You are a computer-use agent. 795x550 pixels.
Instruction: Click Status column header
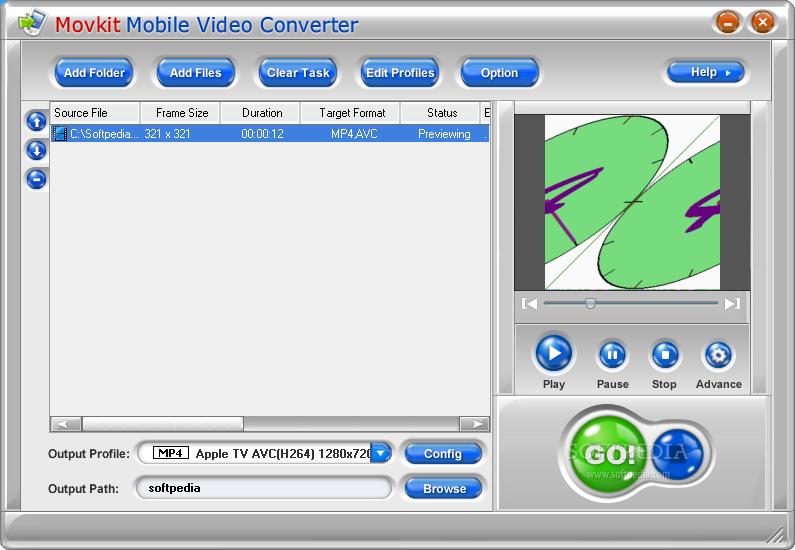pyautogui.click(x=441, y=113)
